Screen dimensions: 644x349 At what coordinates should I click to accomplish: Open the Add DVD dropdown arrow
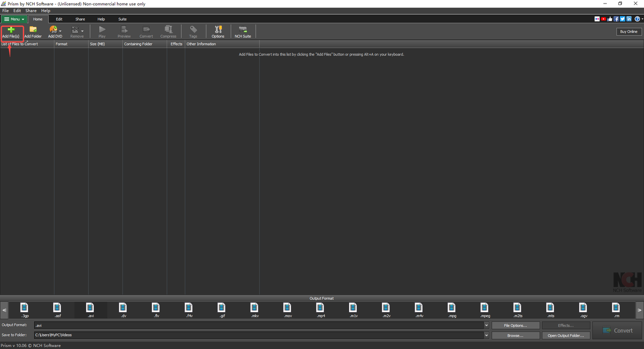(60, 32)
